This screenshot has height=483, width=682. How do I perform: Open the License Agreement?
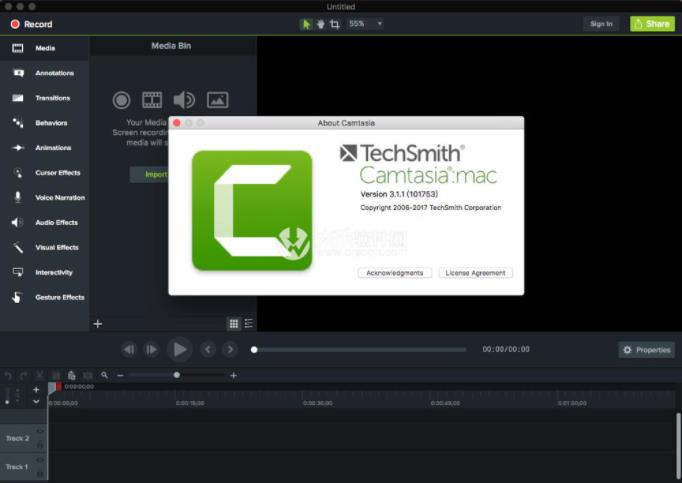pyautogui.click(x=476, y=273)
